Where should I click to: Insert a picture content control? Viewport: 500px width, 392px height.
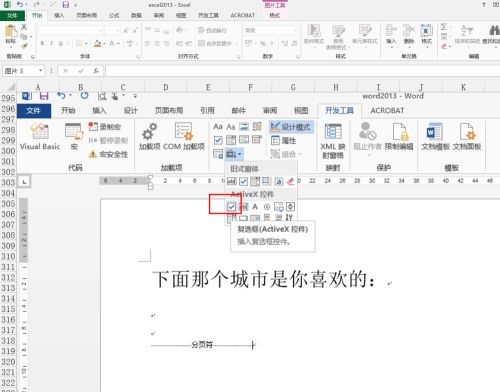(x=244, y=127)
